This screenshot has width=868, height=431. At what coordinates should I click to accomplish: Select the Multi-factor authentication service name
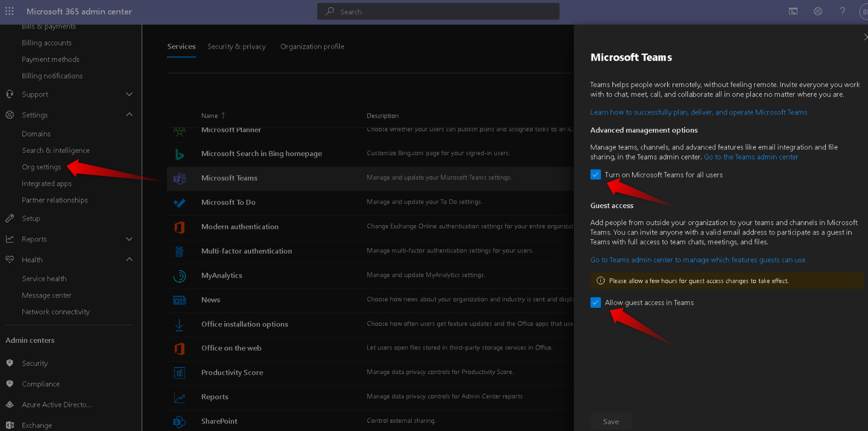[246, 251]
